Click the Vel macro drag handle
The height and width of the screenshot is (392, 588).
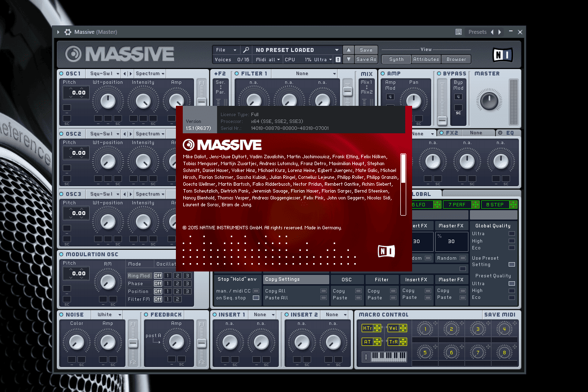click(403, 328)
